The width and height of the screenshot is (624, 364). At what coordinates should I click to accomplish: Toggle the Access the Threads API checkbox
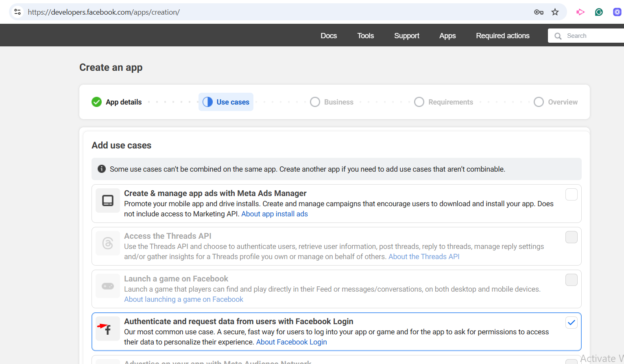[x=571, y=237]
